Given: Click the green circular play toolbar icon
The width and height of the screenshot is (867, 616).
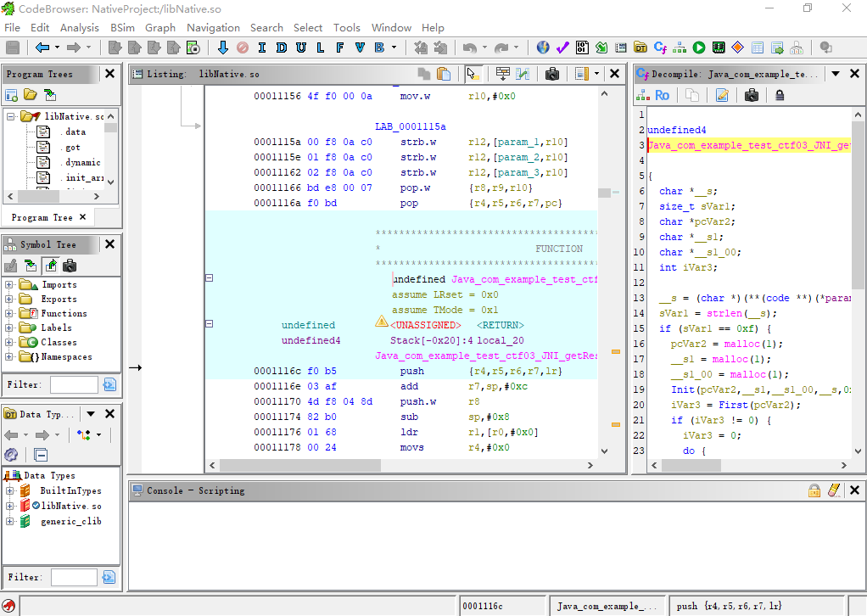Looking at the screenshot, I should click(x=699, y=48).
